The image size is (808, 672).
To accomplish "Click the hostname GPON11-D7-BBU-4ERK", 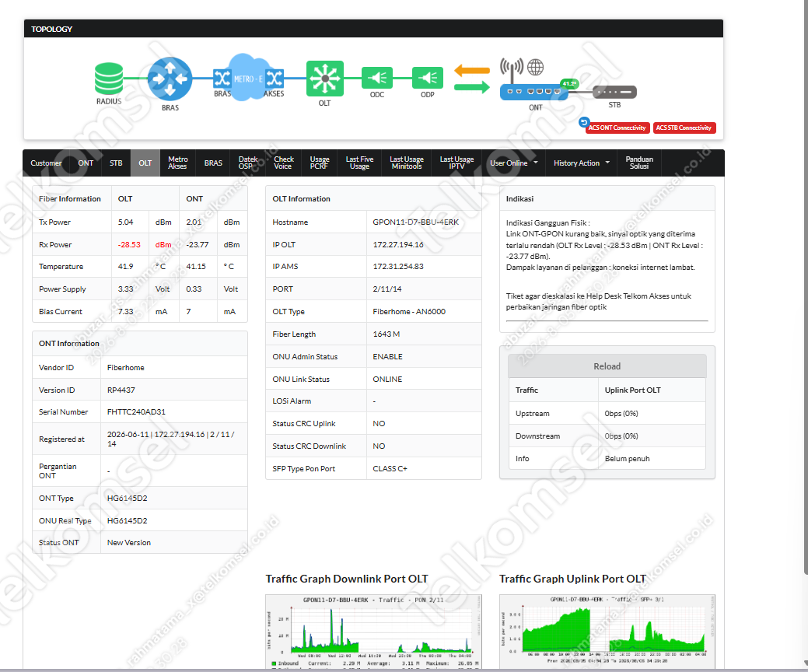I will click(416, 222).
